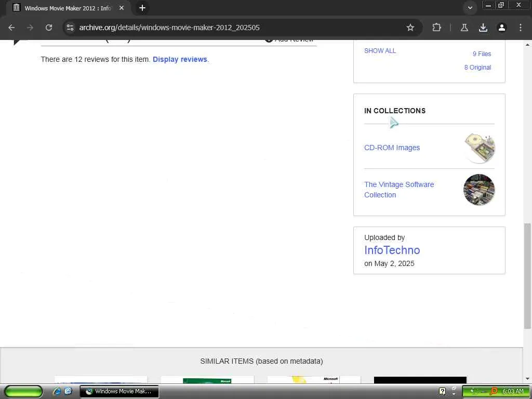The image size is (532, 399).
Task: Click the help question mark tray icon
Action: pos(442,391)
